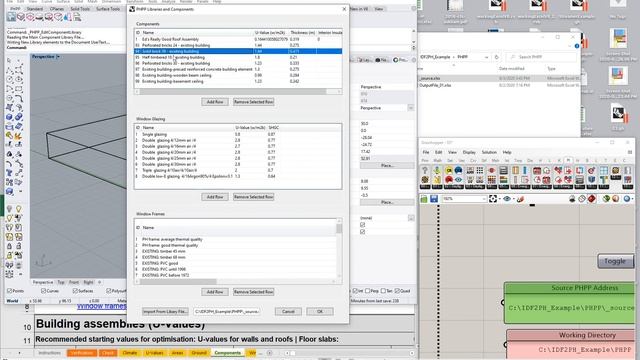Image resolution: width=640 pixels, height=360 pixels.
Task: Select the Circle tool in Rhino sidebar
Action: [x=9, y=80]
